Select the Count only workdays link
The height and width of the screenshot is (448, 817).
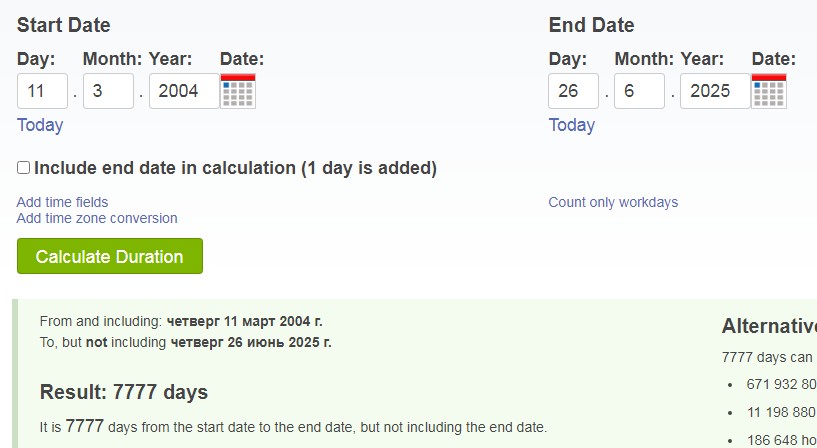tap(613, 202)
